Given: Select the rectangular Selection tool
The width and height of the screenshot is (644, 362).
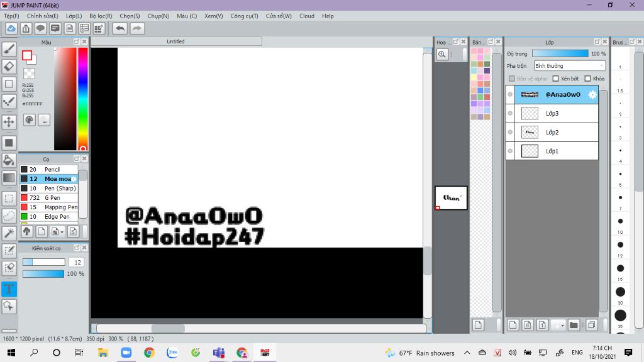Looking at the screenshot, I should tap(9, 199).
